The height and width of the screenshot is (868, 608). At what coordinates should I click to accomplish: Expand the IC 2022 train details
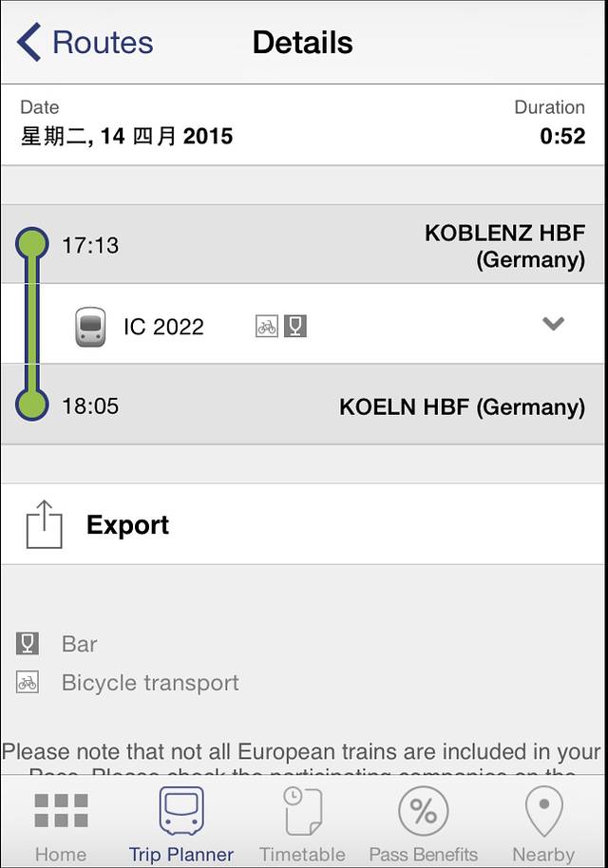[x=553, y=324]
